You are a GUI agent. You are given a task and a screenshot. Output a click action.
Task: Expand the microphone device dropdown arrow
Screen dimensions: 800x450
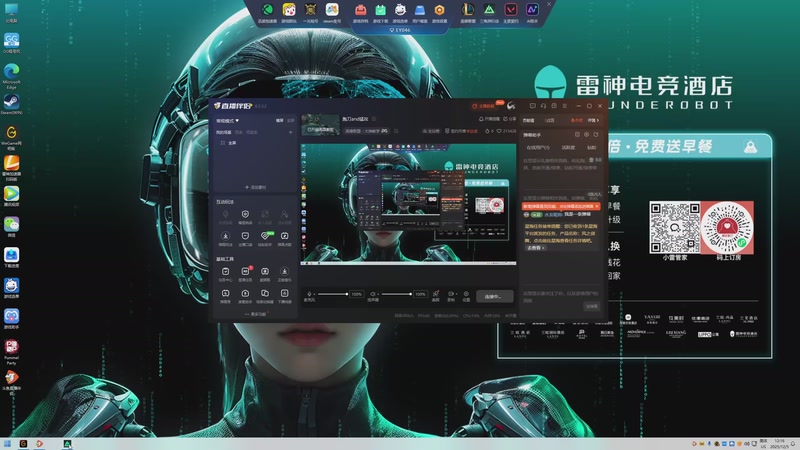(314, 294)
